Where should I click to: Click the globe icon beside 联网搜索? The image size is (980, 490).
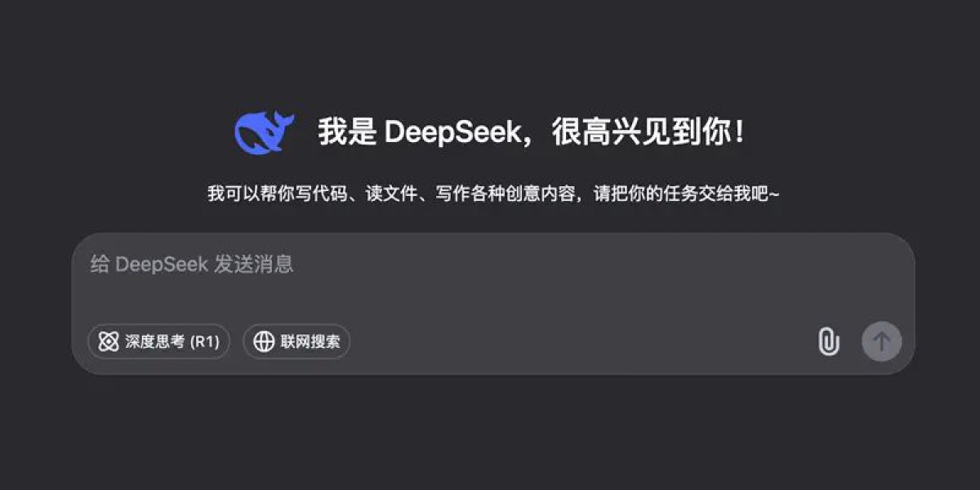tap(264, 341)
